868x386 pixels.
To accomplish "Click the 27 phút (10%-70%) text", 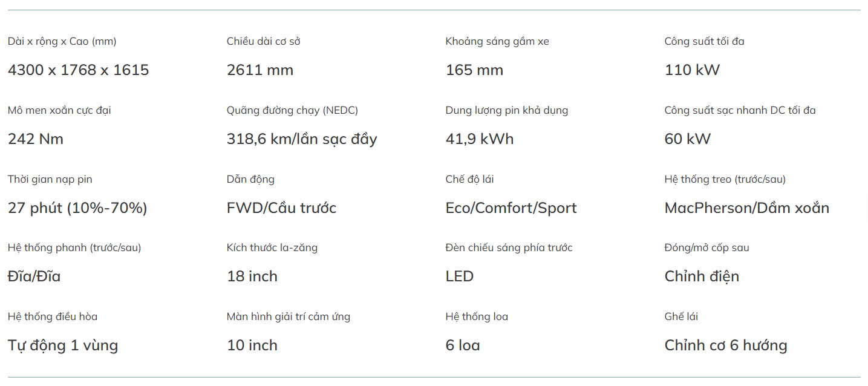I will click(77, 208).
